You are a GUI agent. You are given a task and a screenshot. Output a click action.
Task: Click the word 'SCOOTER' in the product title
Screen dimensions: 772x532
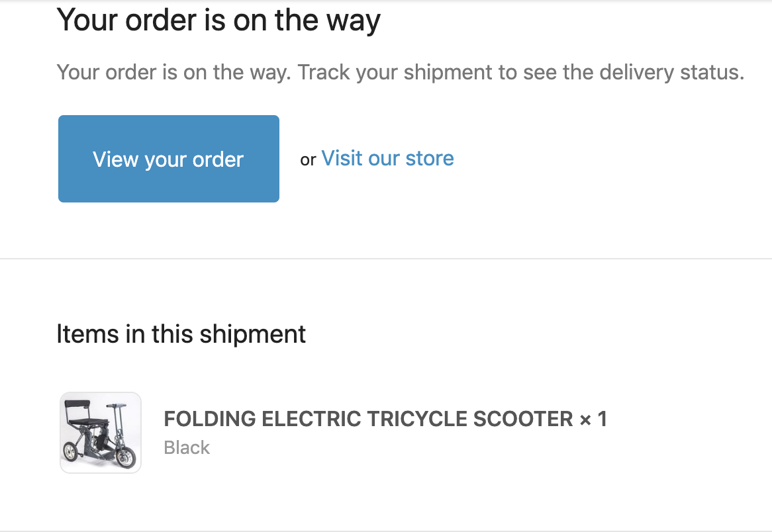(523, 419)
